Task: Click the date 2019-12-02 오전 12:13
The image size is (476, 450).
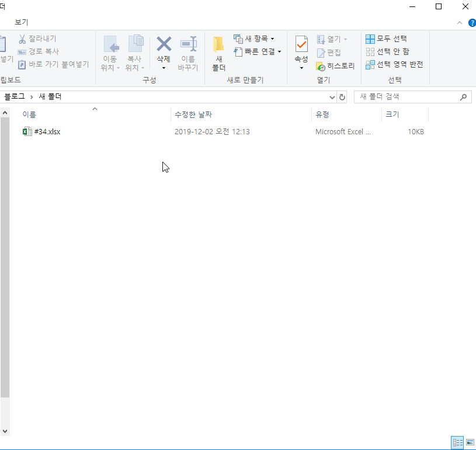Action: 212,132
